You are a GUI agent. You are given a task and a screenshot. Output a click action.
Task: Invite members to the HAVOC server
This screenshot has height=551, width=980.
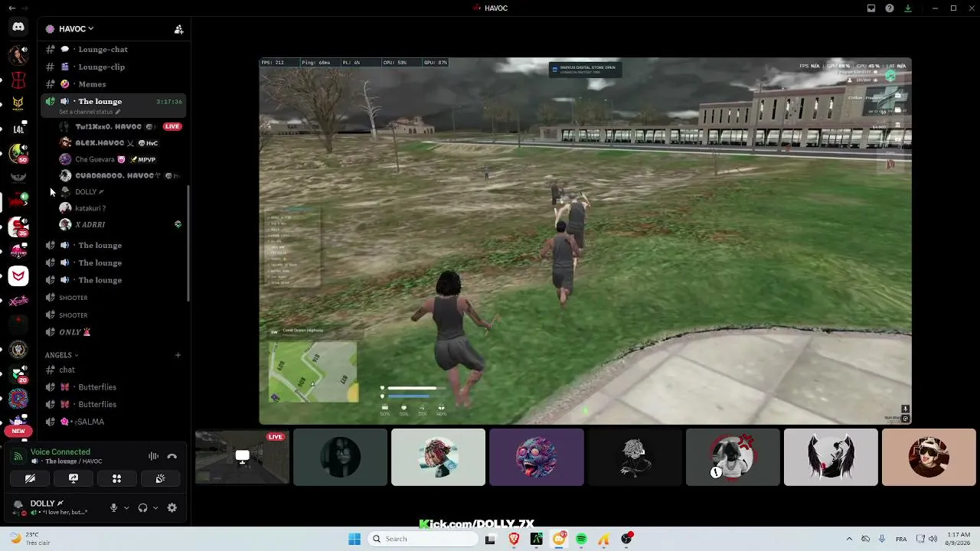coord(178,29)
